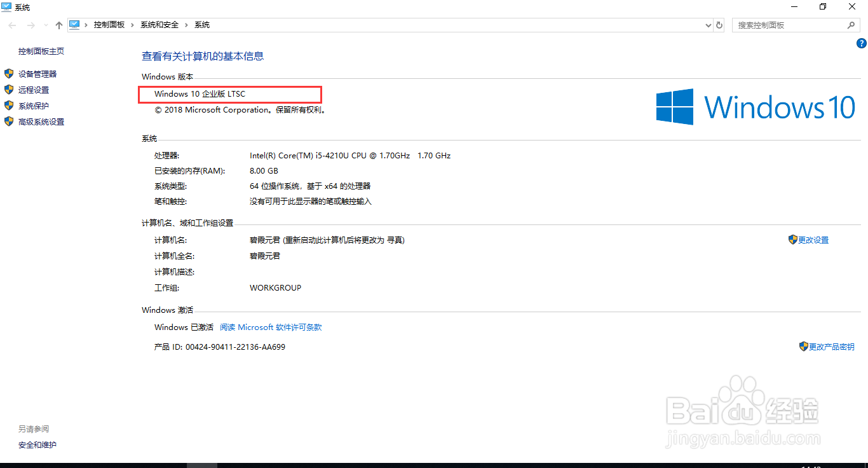Image resolution: width=868 pixels, height=468 pixels.
Task: Select the text Windows 10 企业版 LTSC
Action: [x=200, y=94]
